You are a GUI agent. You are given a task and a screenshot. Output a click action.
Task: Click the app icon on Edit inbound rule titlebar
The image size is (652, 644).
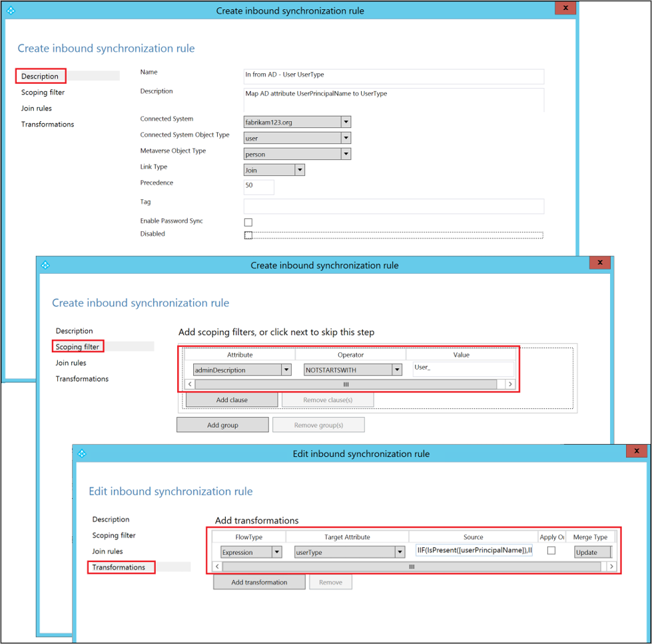tap(82, 454)
